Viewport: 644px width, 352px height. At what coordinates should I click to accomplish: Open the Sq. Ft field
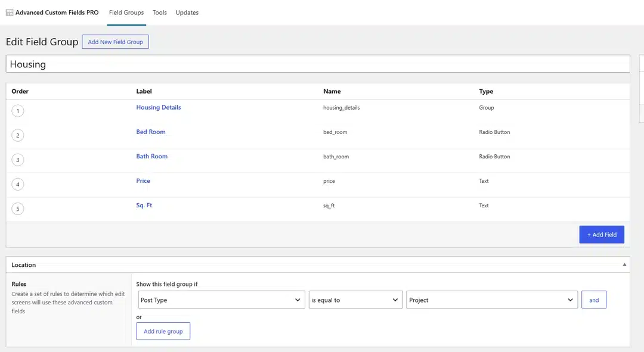144,205
